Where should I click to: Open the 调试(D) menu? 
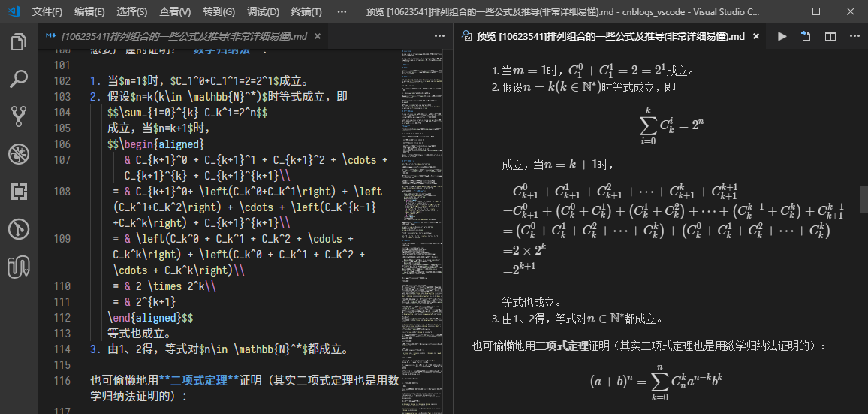263,11
